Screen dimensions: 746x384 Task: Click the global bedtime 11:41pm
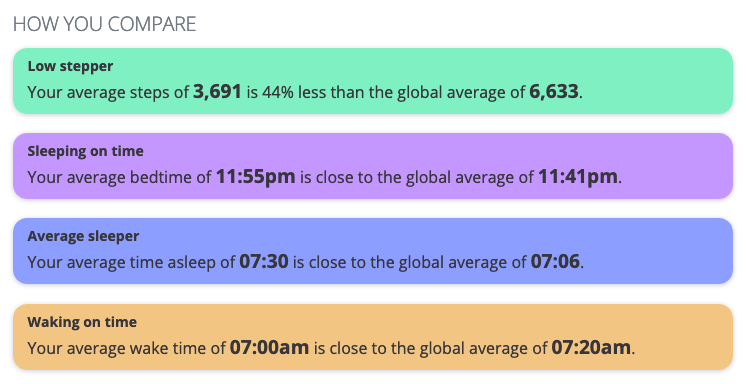point(578,177)
